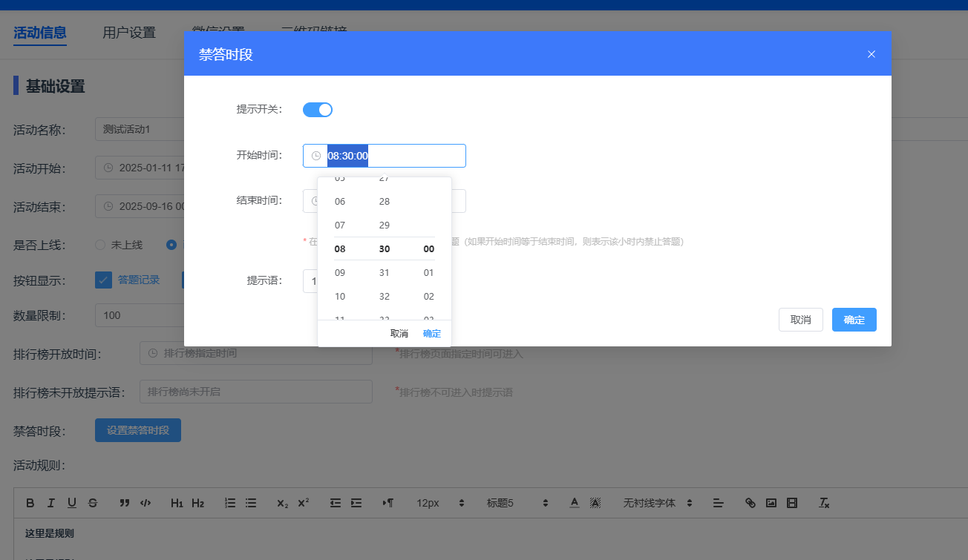Apply subscript in rules editor
The width and height of the screenshot is (968, 560).
pos(283,503)
